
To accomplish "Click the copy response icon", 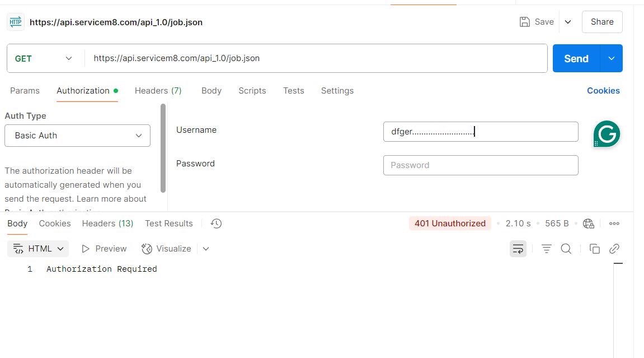I will tap(594, 249).
